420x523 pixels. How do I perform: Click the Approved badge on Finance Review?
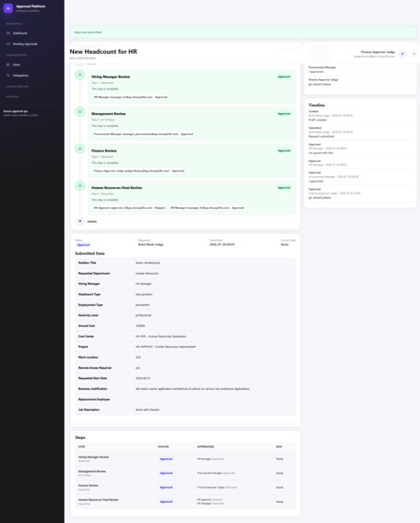tap(284, 151)
